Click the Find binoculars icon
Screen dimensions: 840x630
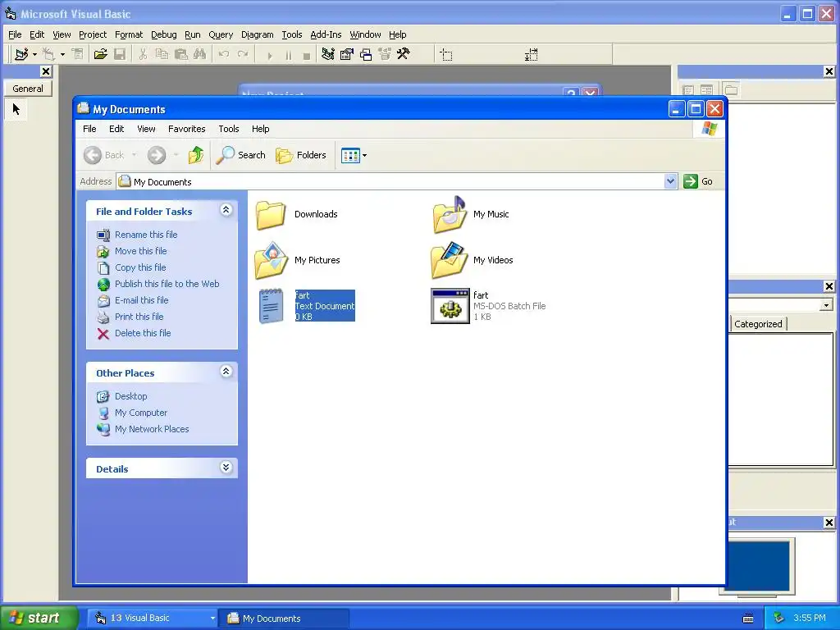click(x=200, y=54)
